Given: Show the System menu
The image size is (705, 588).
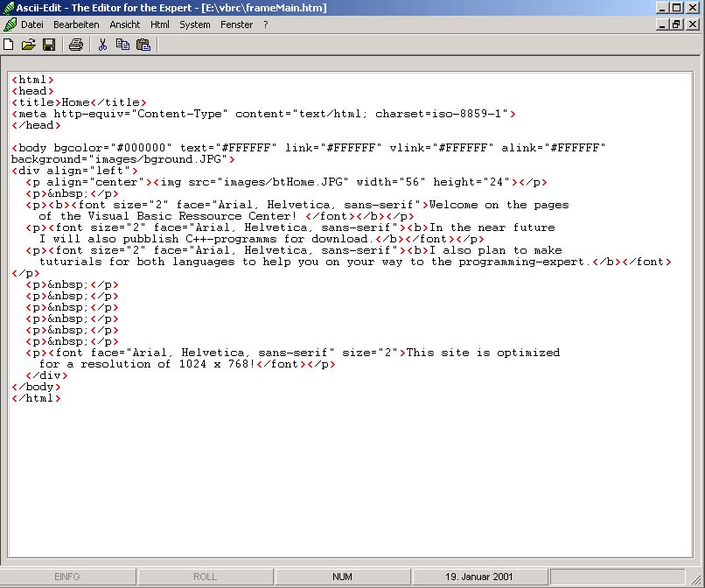Looking at the screenshot, I should (x=195, y=24).
